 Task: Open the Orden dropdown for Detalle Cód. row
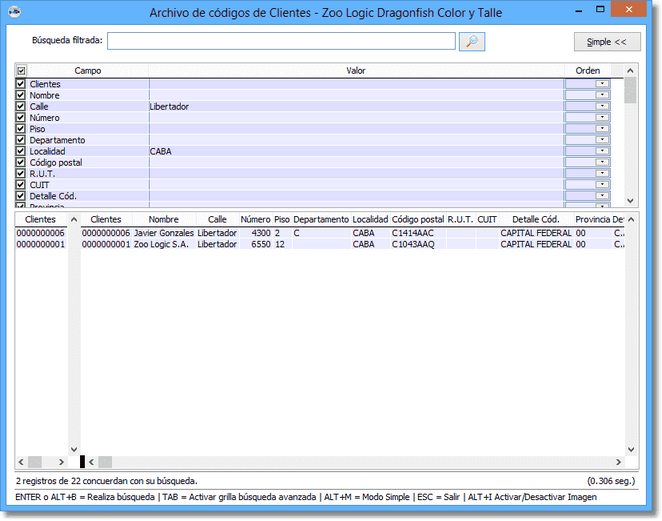[x=602, y=195]
